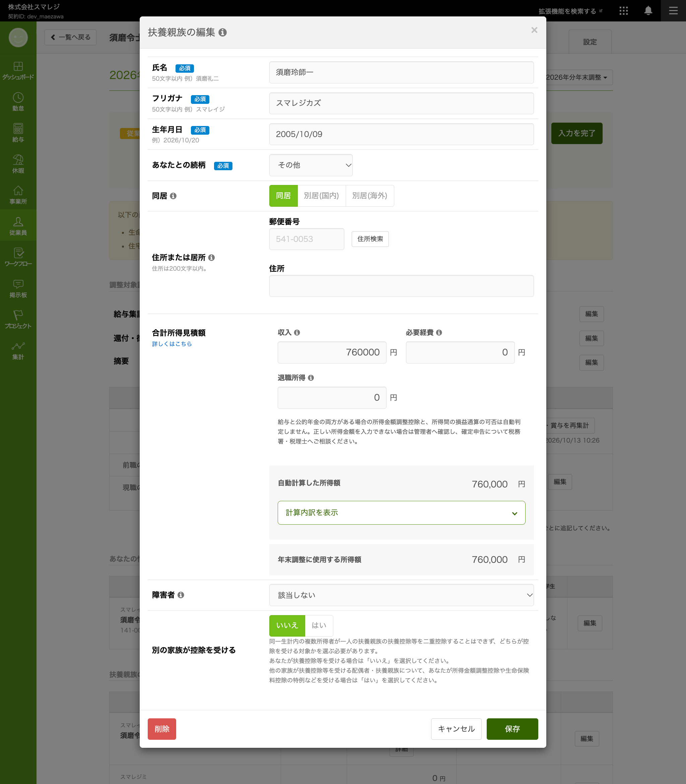Click the 生年月日 input field
The height and width of the screenshot is (784, 686).
click(x=401, y=134)
